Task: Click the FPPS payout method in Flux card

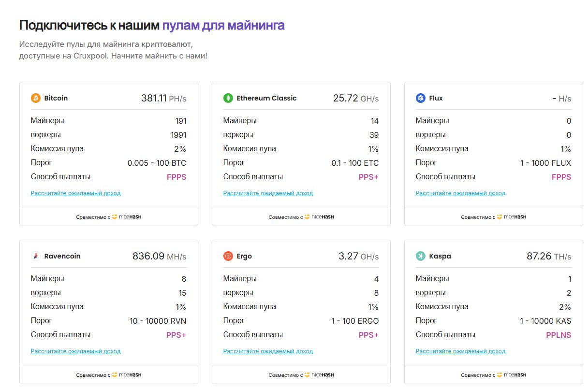Action: pyautogui.click(x=561, y=177)
